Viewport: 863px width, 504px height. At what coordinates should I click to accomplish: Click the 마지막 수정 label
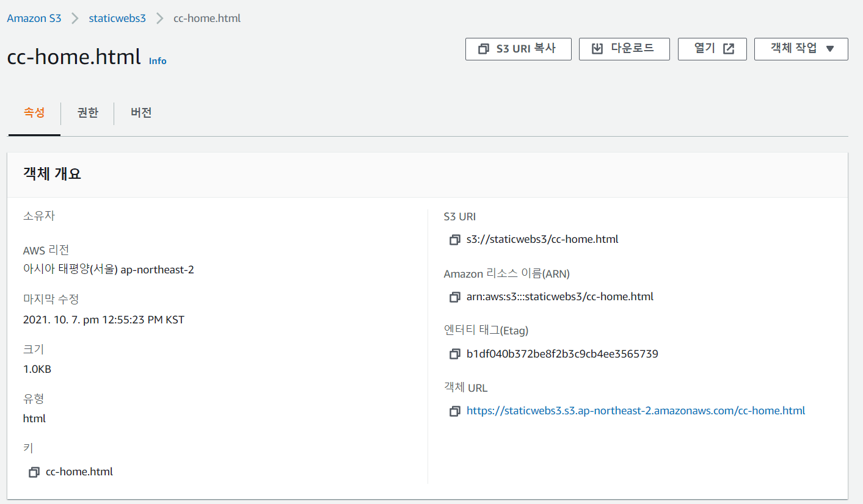[51, 299]
